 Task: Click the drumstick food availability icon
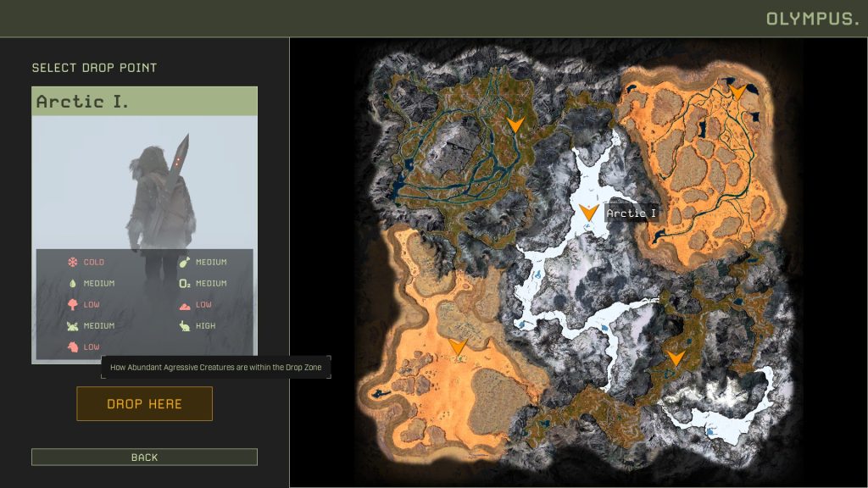[x=184, y=262]
